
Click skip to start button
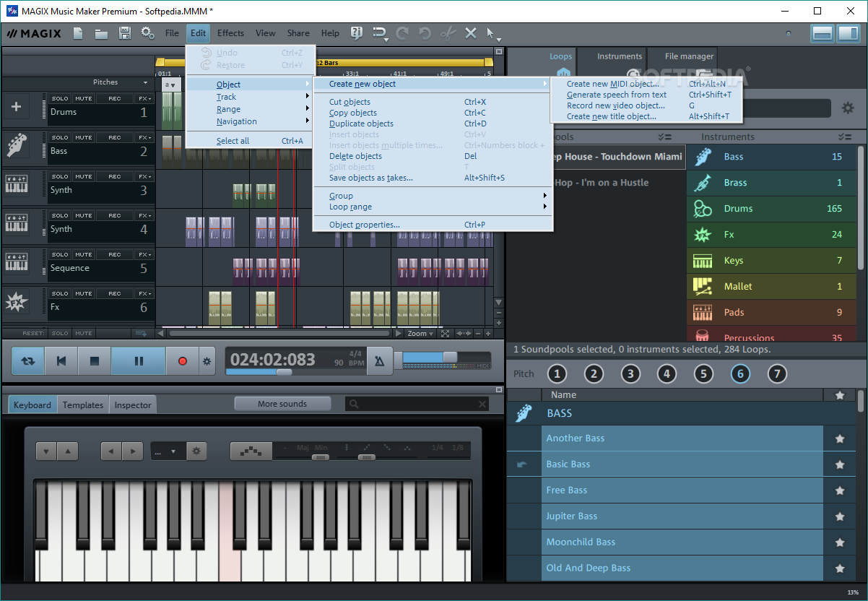[x=61, y=361]
